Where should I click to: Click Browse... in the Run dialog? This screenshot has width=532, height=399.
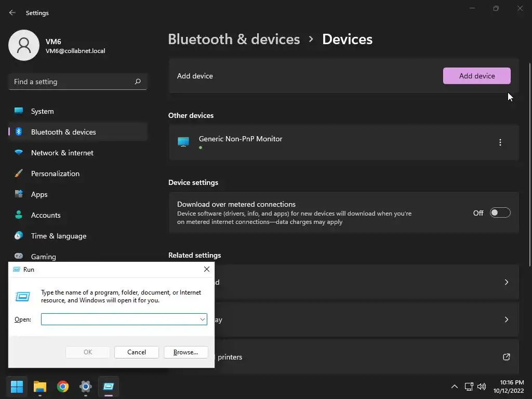pyautogui.click(x=185, y=352)
